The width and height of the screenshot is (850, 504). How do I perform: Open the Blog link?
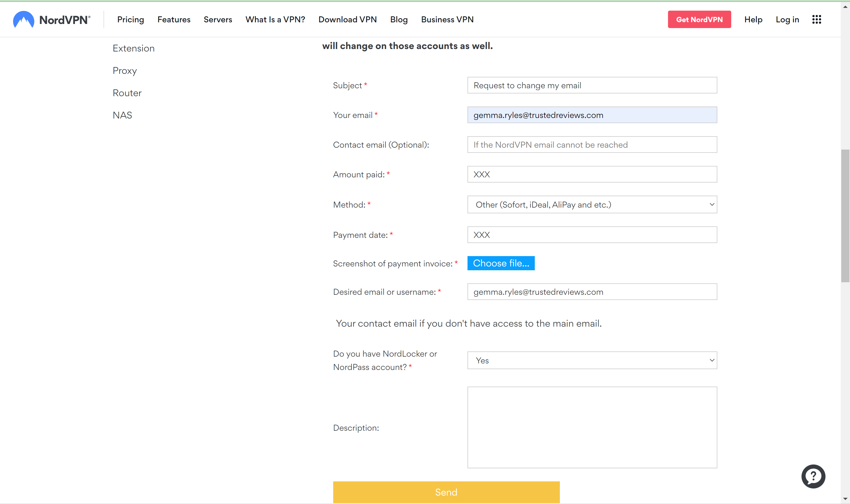point(399,19)
